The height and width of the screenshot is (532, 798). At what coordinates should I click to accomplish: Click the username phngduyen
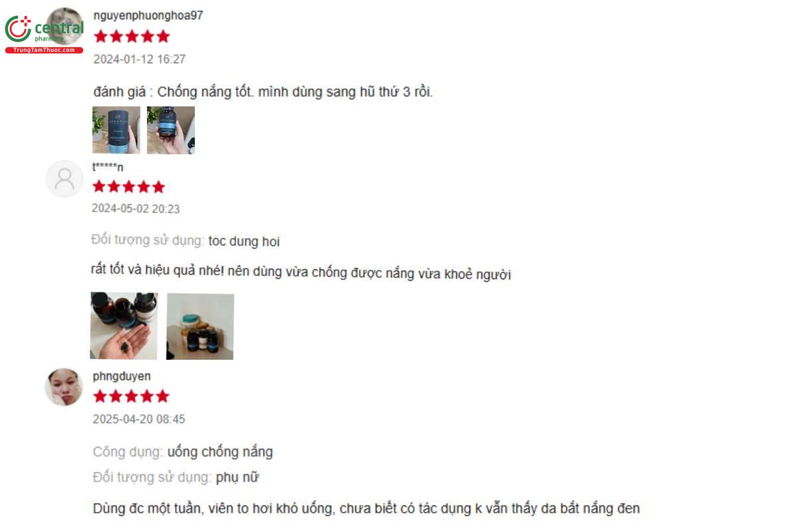coord(122,376)
